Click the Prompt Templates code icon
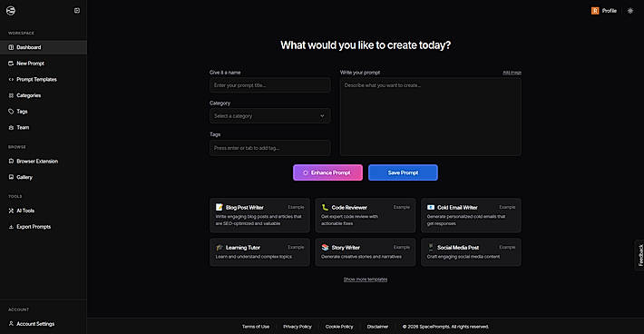 tap(11, 79)
